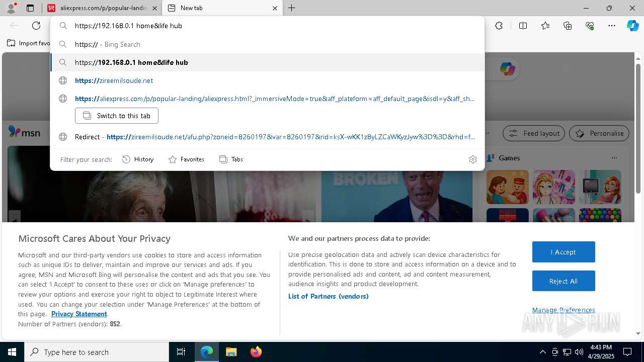Refresh the page with the reload icon
The height and width of the screenshot is (362, 644).
(36, 26)
